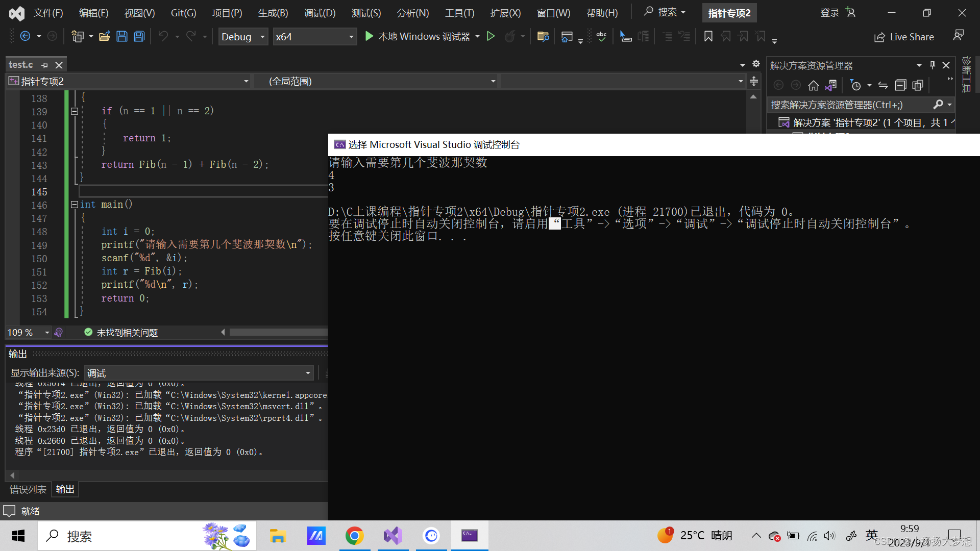Open the 文件(F) menu
The width and height of the screenshot is (980, 551).
coord(48,13)
